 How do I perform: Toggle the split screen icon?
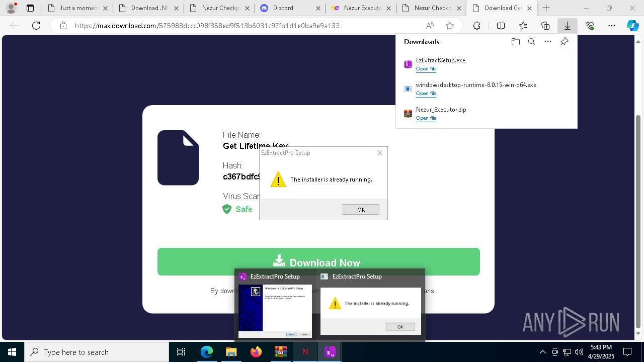[x=501, y=26]
